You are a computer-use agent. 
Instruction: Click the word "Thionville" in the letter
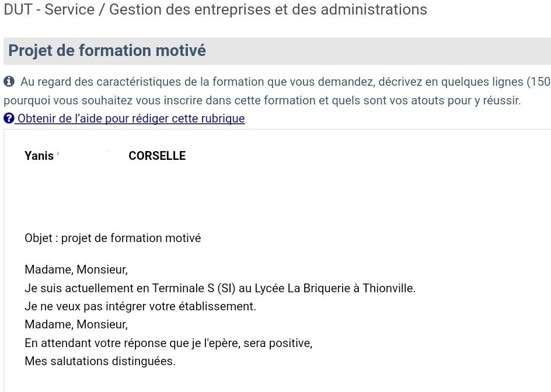pos(388,288)
